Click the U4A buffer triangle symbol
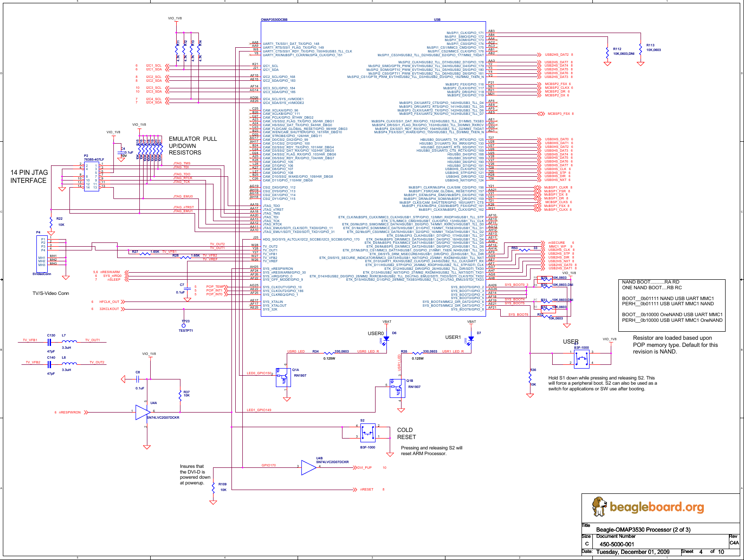744x560 pixels. pos(143,412)
